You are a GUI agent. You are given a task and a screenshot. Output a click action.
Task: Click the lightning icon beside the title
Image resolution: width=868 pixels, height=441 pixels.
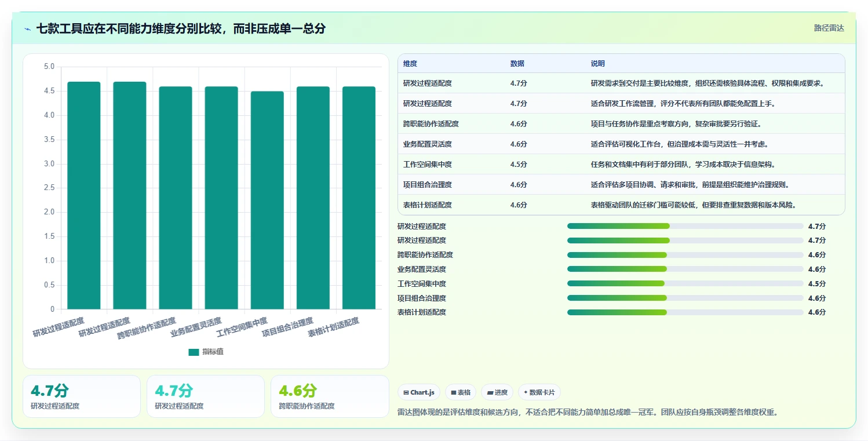pos(27,28)
